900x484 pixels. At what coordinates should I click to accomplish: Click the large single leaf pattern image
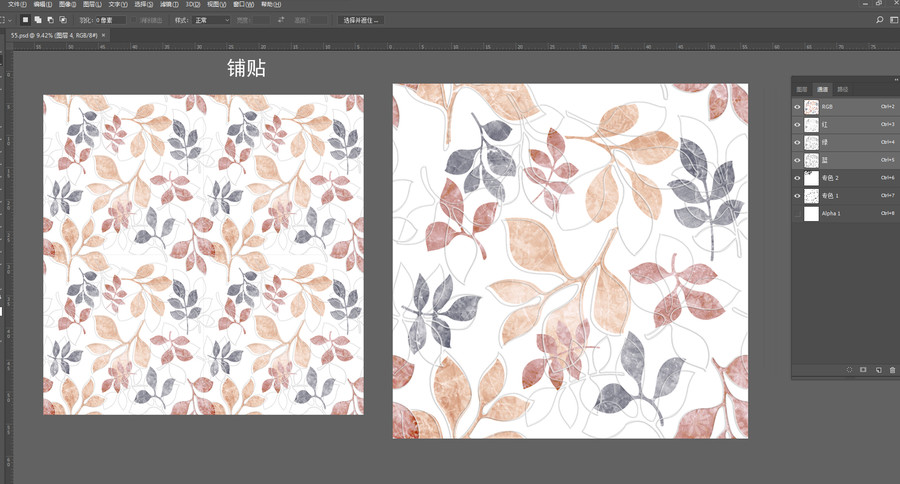[x=570, y=261]
